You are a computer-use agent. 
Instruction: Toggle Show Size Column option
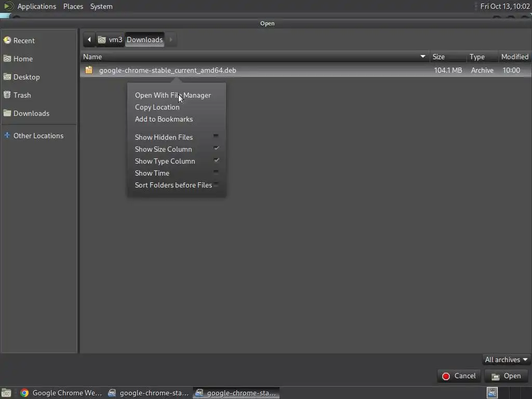pyautogui.click(x=177, y=149)
